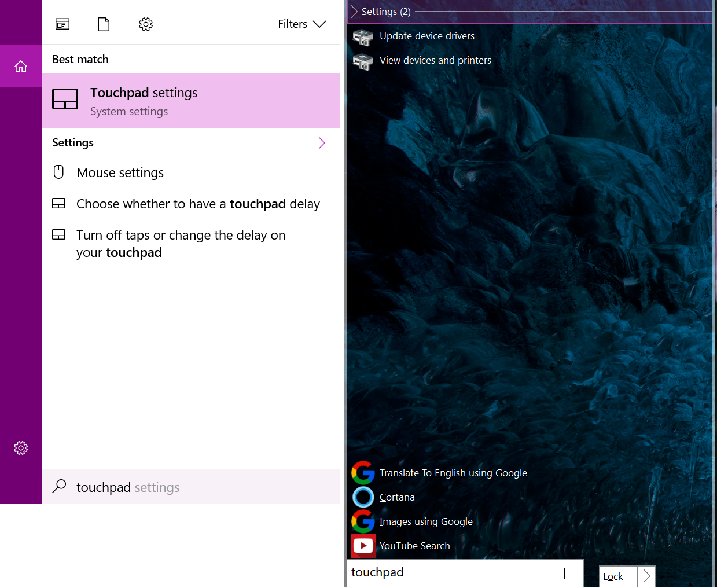Image resolution: width=717 pixels, height=588 pixels.
Task: Filter results by Settings gear at top
Action: 146,24
